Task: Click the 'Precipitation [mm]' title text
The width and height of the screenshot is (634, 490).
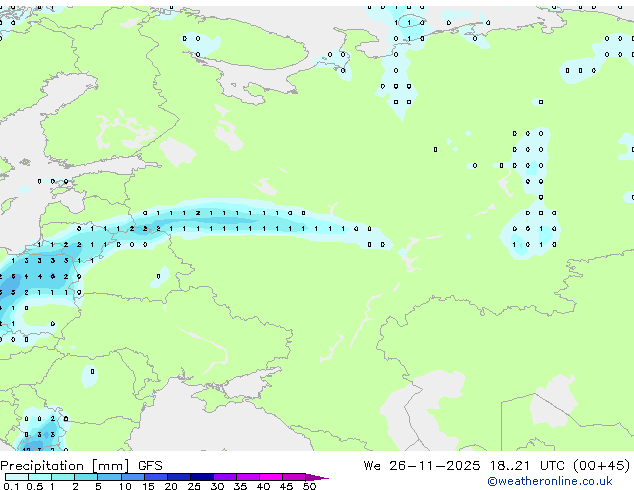Action: [65, 466]
